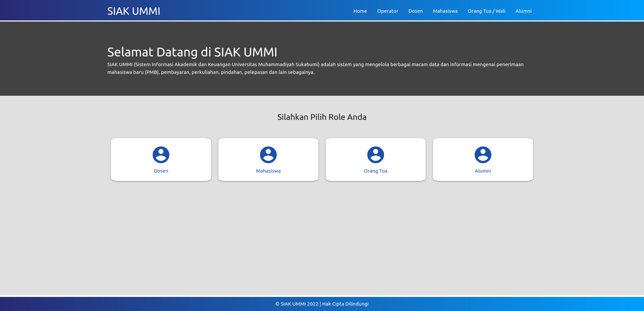This screenshot has height=311, width=644.
Task: Choose the Mahasiswa role card label
Action: [x=268, y=171]
